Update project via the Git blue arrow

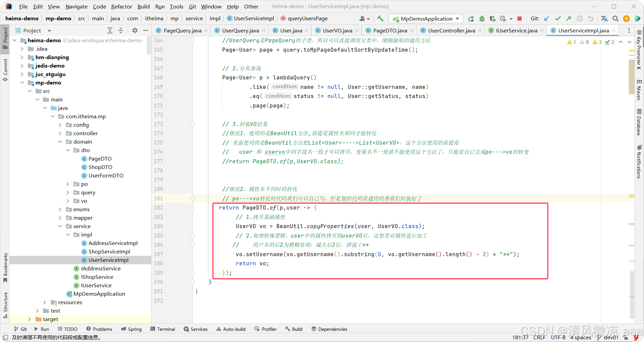(547, 19)
